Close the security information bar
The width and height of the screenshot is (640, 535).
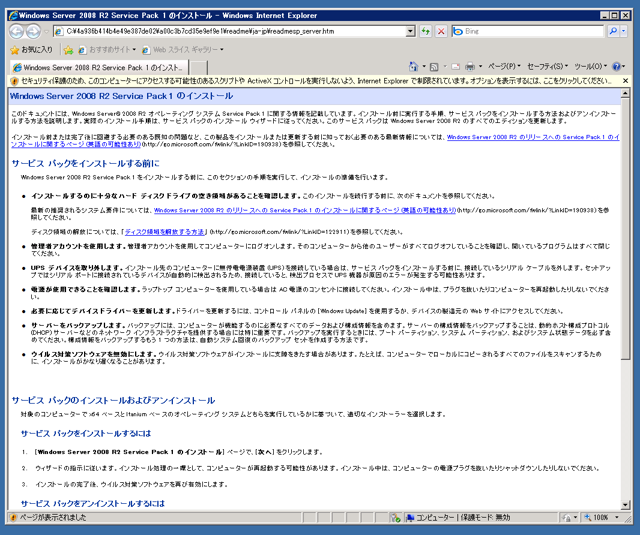(x=625, y=81)
